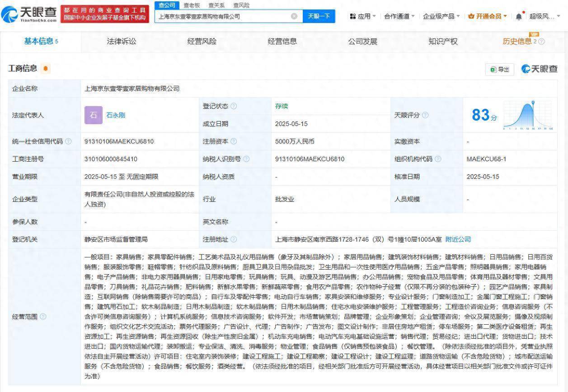This screenshot has width=568, height=392.
Task: Click the 静安区市场监督管理局 registration authority
Action: point(116,239)
